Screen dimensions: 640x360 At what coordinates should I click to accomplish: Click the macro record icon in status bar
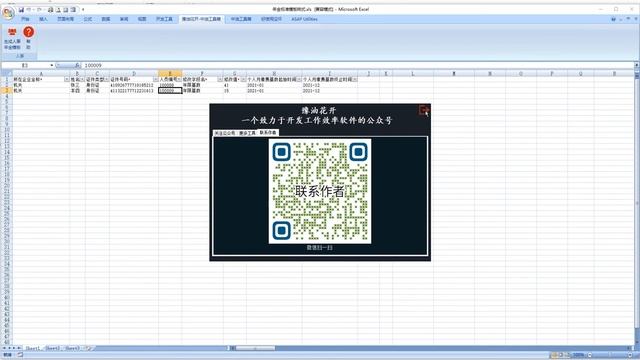pos(20,355)
